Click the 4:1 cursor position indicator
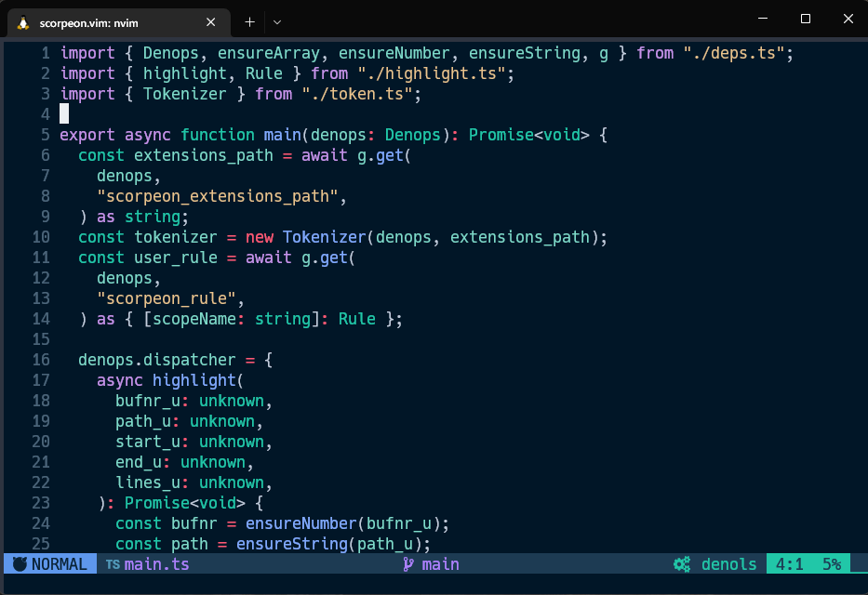 [x=790, y=564]
